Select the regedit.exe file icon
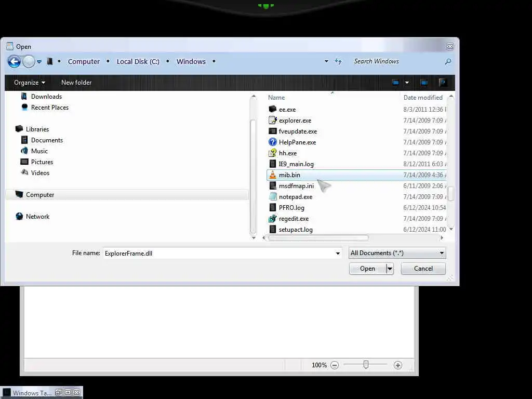The image size is (532, 399). pyautogui.click(x=272, y=219)
